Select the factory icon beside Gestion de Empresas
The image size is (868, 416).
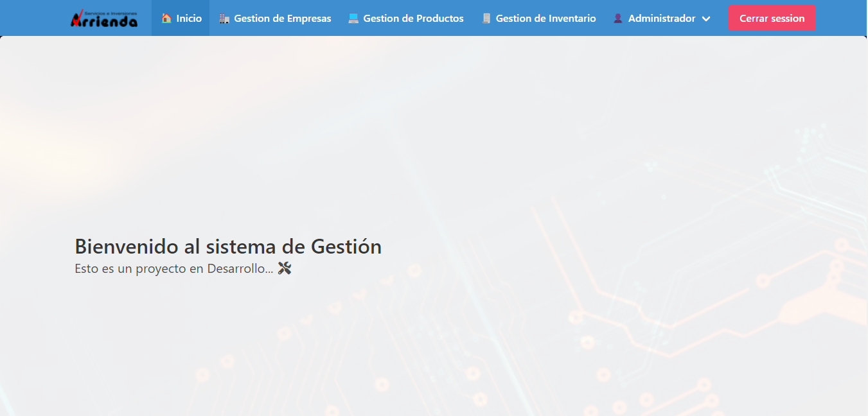click(223, 18)
